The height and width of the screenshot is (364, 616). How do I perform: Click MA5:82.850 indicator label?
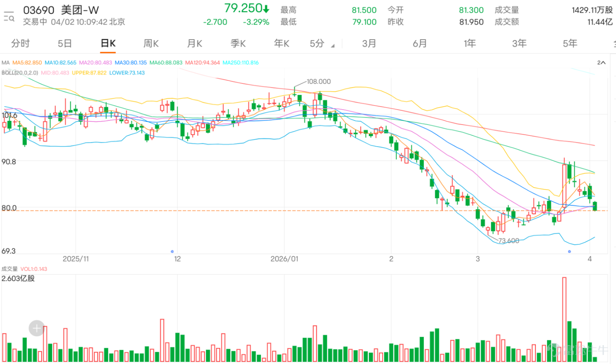[x=27, y=62]
